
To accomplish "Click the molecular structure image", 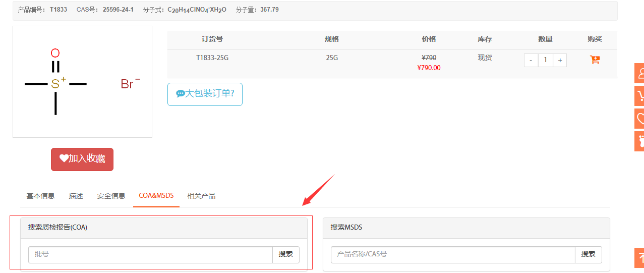I will [x=82, y=82].
